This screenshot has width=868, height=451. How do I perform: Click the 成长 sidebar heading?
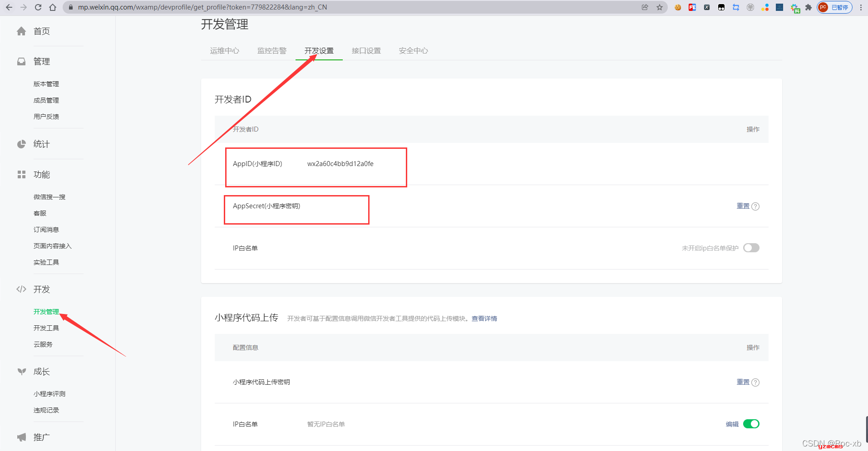(x=42, y=372)
